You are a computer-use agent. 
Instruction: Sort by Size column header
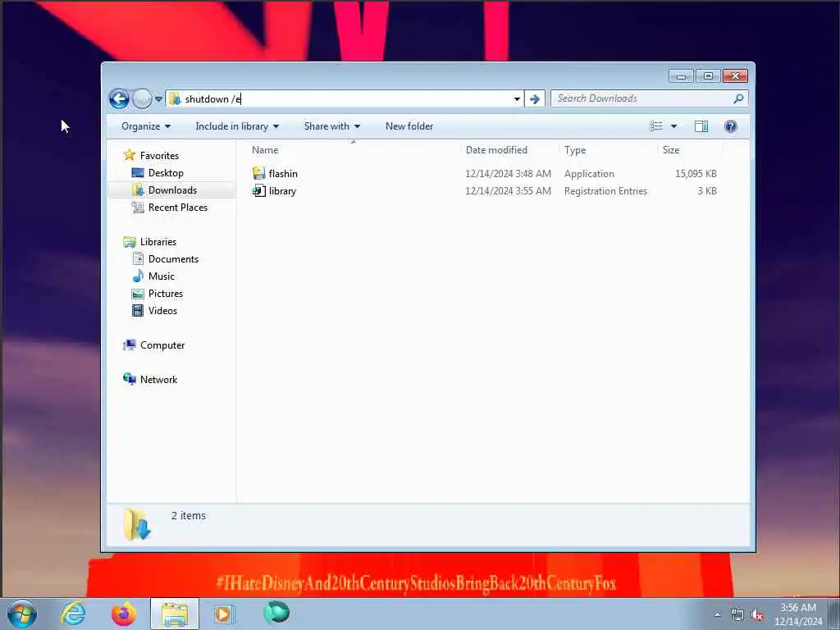coord(690,150)
